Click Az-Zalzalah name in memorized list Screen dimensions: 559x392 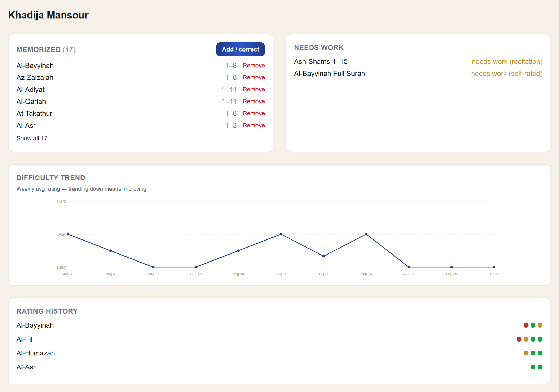35,77
